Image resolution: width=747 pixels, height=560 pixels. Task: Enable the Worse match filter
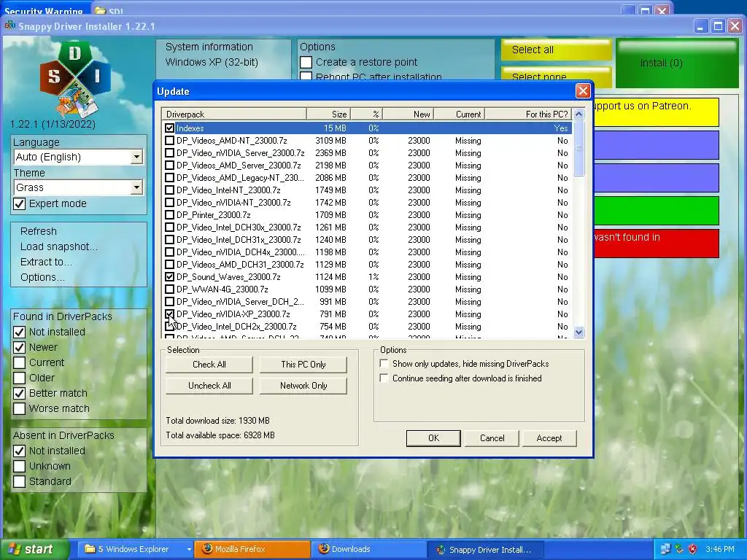[x=20, y=408]
